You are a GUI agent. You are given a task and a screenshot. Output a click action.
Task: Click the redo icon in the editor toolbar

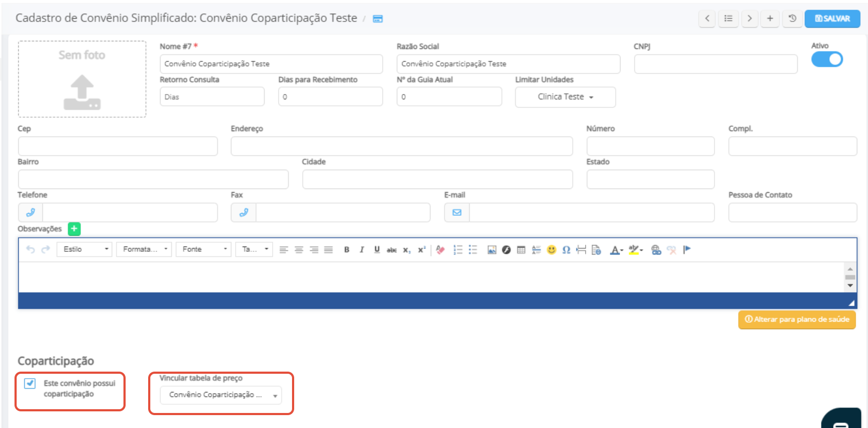[x=46, y=249]
